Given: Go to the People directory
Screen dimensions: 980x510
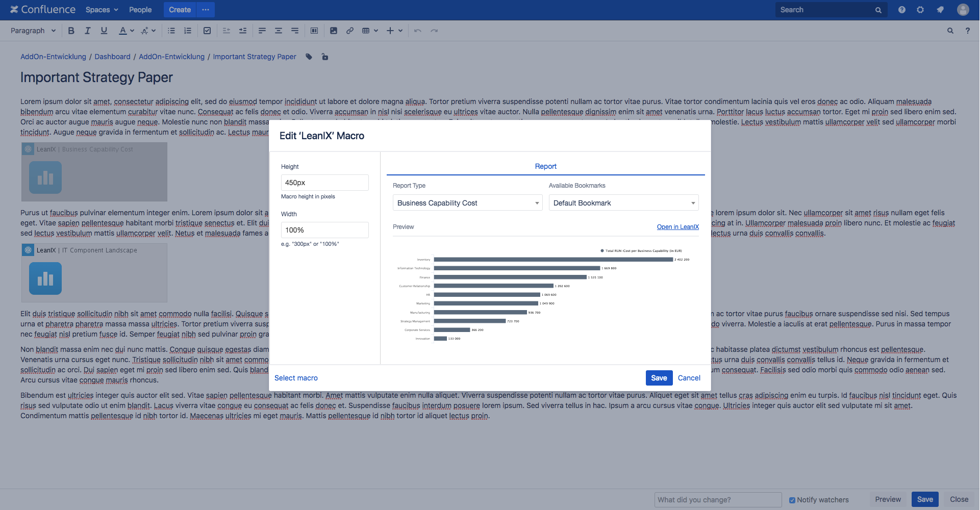Looking at the screenshot, I should click(140, 10).
